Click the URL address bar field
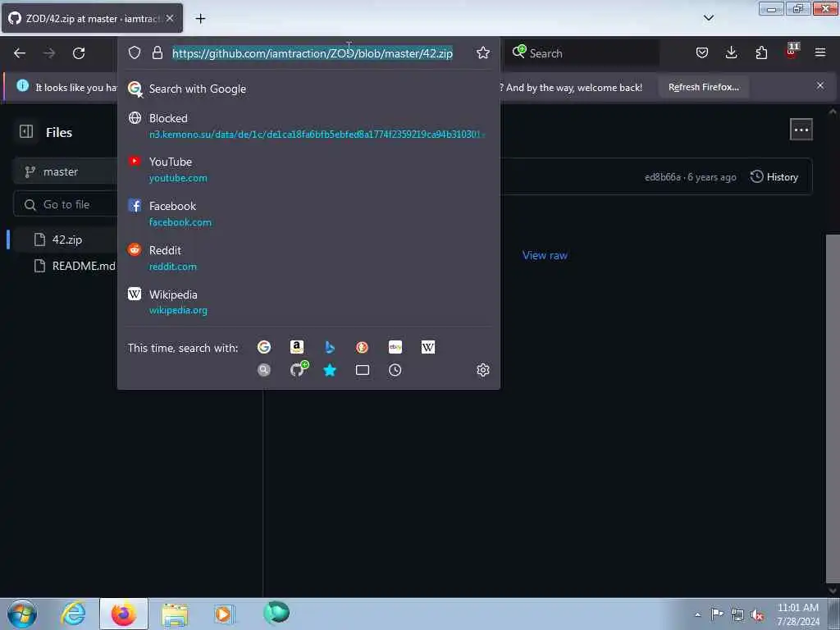 313,53
